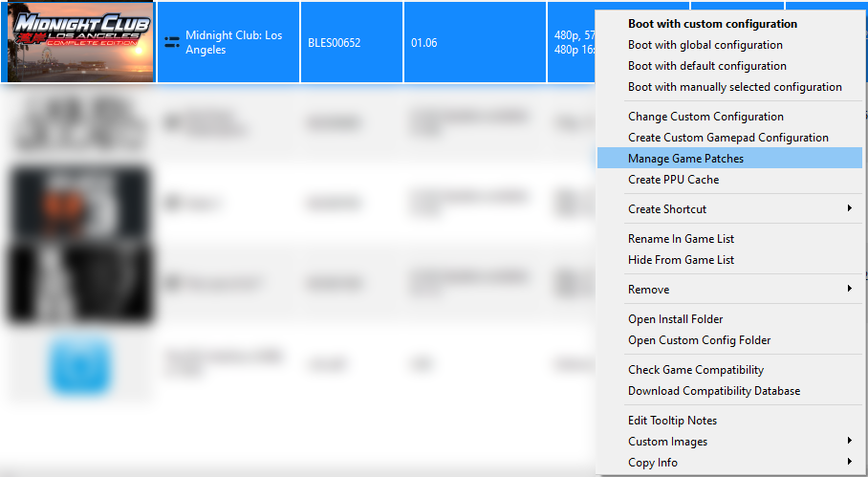Image resolution: width=868 pixels, height=477 pixels.
Task: Start Create PPU Cache
Action: tap(673, 180)
